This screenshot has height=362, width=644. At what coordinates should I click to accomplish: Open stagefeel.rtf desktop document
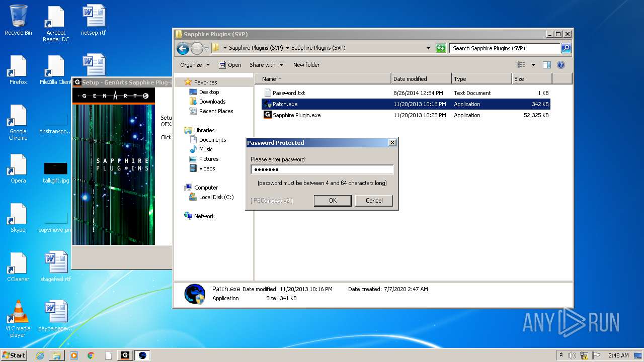56,267
